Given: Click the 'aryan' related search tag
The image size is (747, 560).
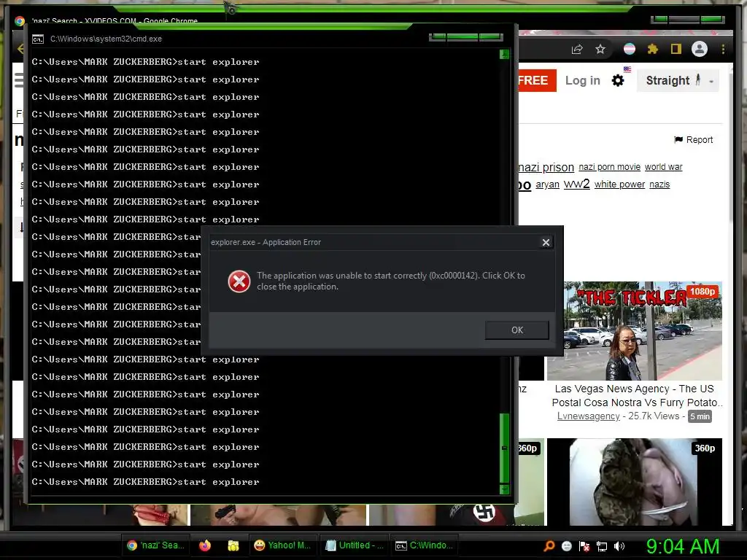Looking at the screenshot, I should (547, 184).
